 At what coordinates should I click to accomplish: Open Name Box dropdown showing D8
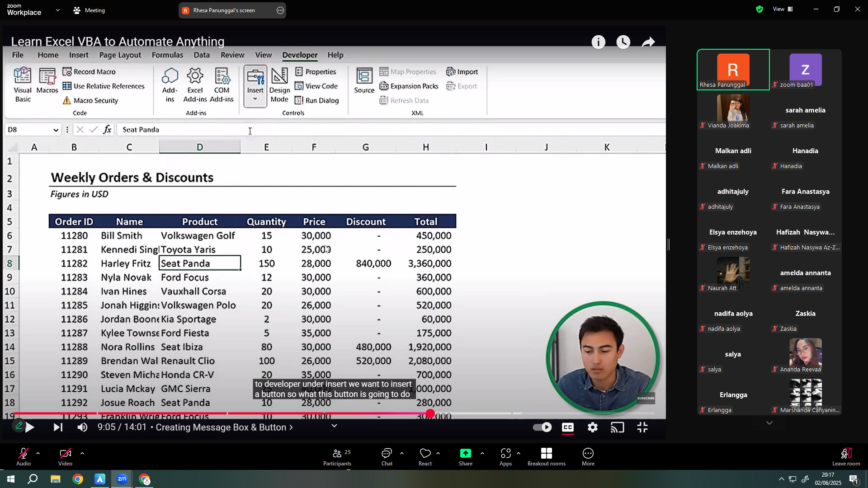pyautogui.click(x=56, y=130)
